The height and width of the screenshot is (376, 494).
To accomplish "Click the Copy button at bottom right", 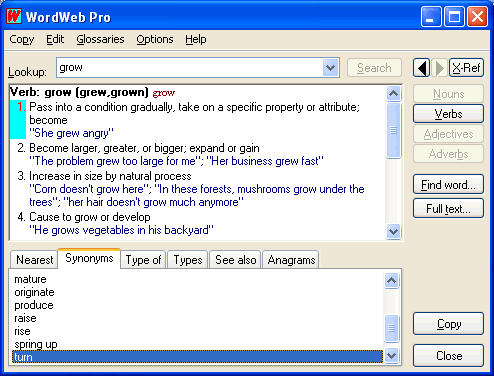I will tap(448, 324).
